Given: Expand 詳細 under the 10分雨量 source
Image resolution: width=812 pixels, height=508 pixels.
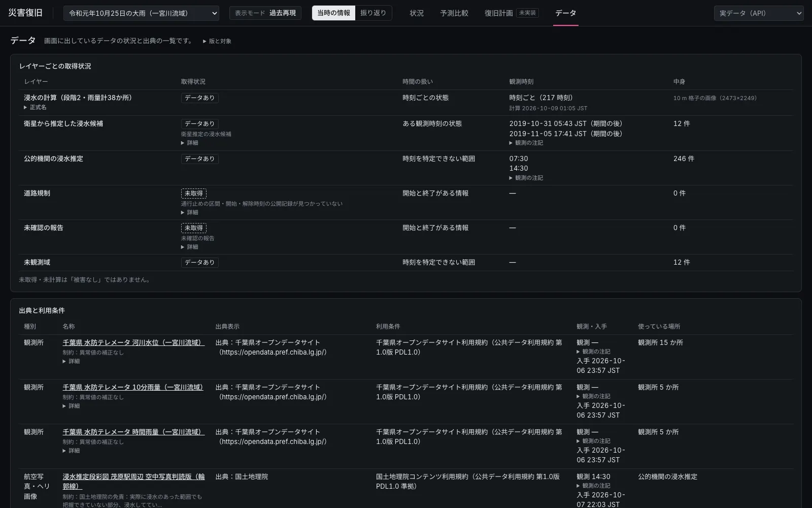Looking at the screenshot, I should (71, 406).
